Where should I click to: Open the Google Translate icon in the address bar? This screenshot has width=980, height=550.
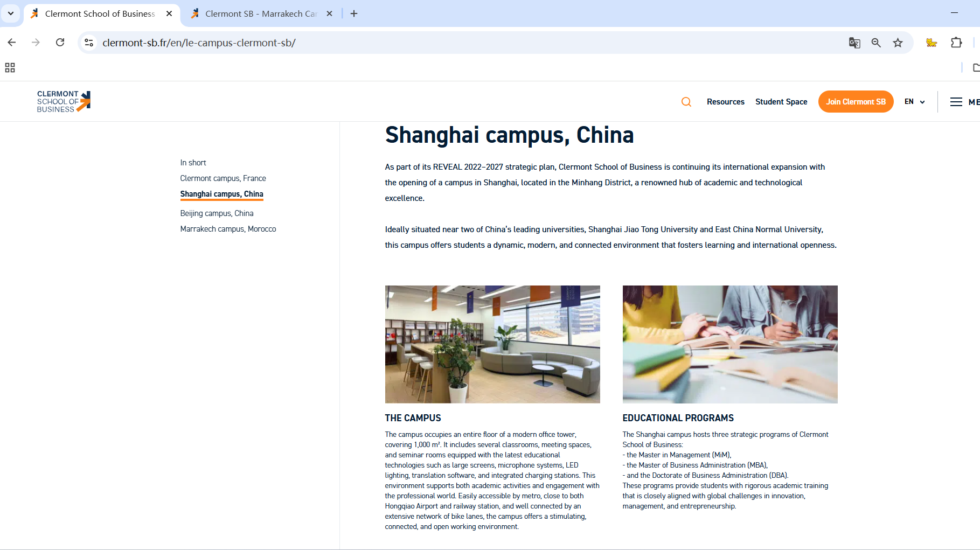coord(854,43)
